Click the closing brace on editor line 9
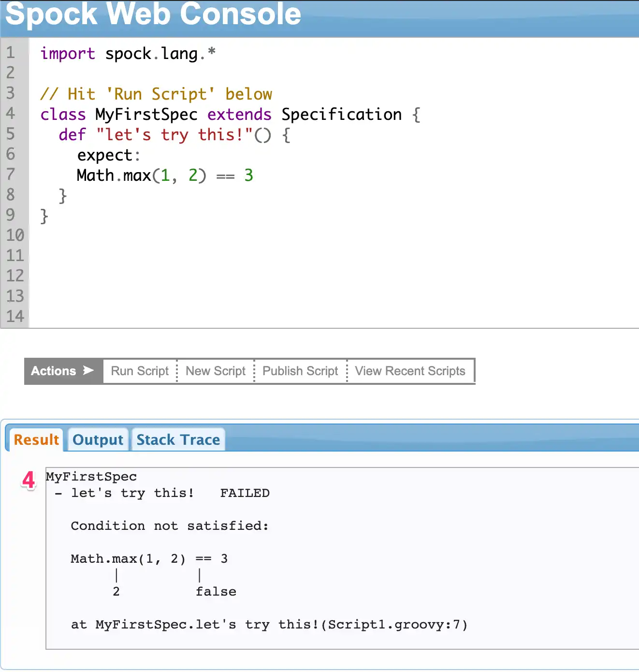The width and height of the screenshot is (639, 672). click(44, 216)
